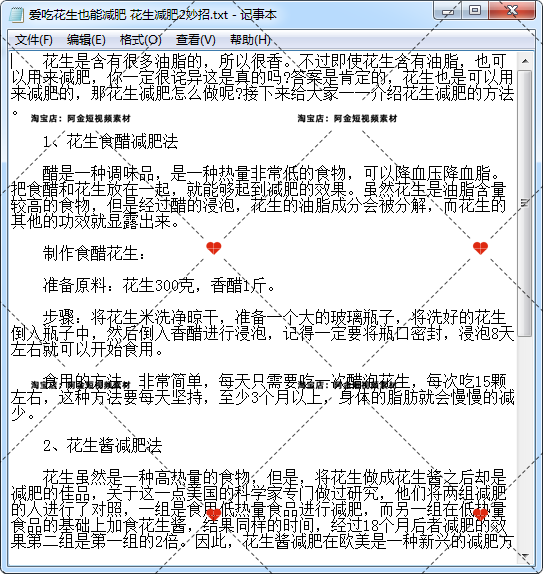Click the line starting 醋是一种调味品
543x574 pixels.
(270, 174)
